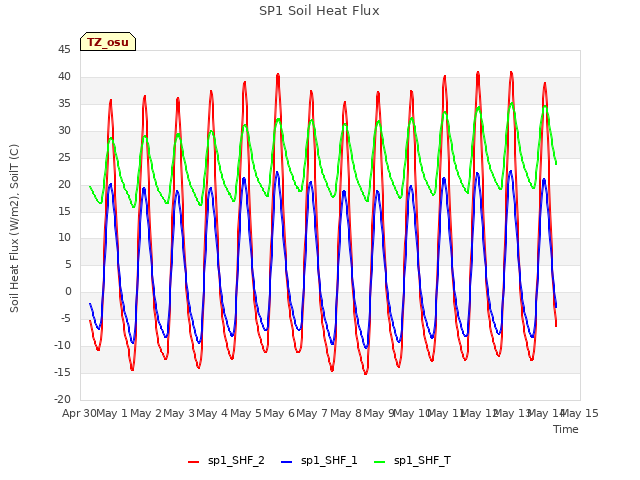Click the 40 y-axis tick label
Viewport: 640px width, 480px height.
click(64, 77)
